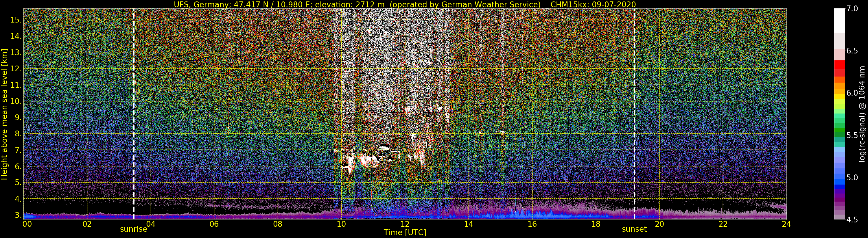Click the '12' time tick label
868x238 pixels.
[x=405, y=224]
